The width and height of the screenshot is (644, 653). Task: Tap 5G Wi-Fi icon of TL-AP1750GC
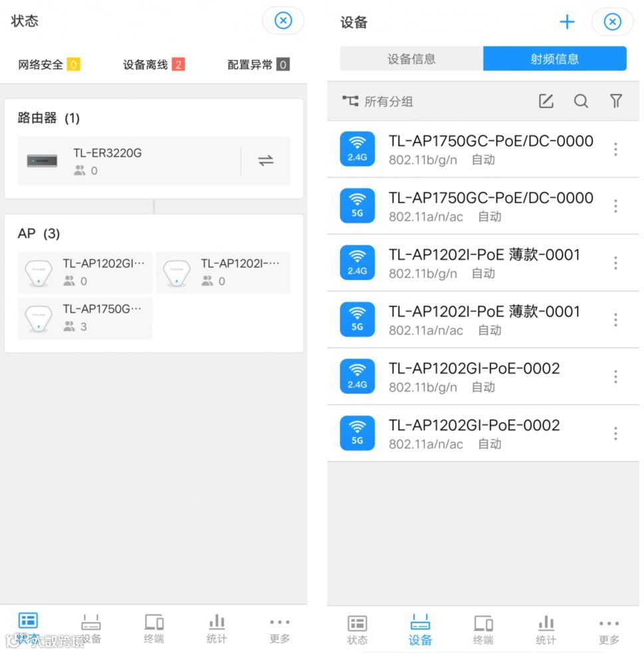357,205
